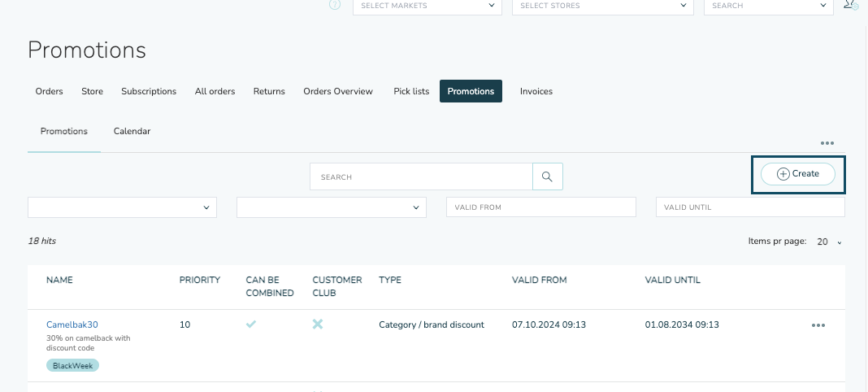Image resolution: width=868 pixels, height=392 pixels.
Task: Open the first empty filter dropdown
Action: 122,207
